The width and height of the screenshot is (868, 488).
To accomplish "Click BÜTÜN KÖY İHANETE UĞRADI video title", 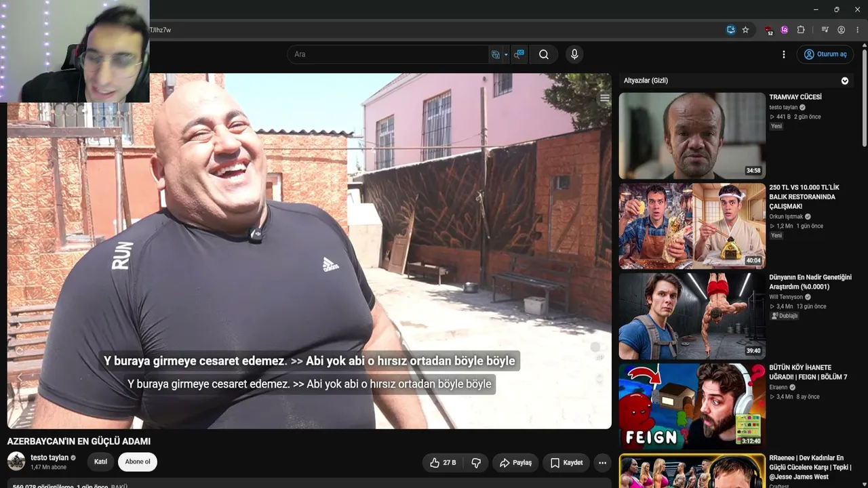I will point(808,372).
